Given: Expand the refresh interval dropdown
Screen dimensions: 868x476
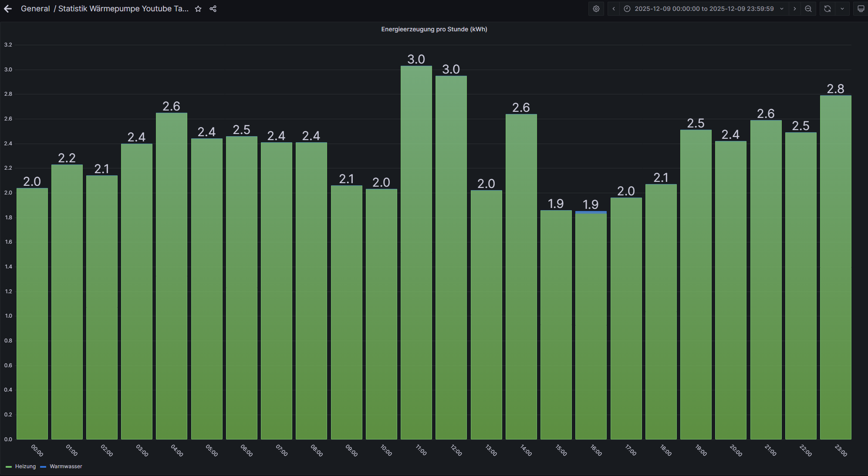Looking at the screenshot, I should point(842,9).
